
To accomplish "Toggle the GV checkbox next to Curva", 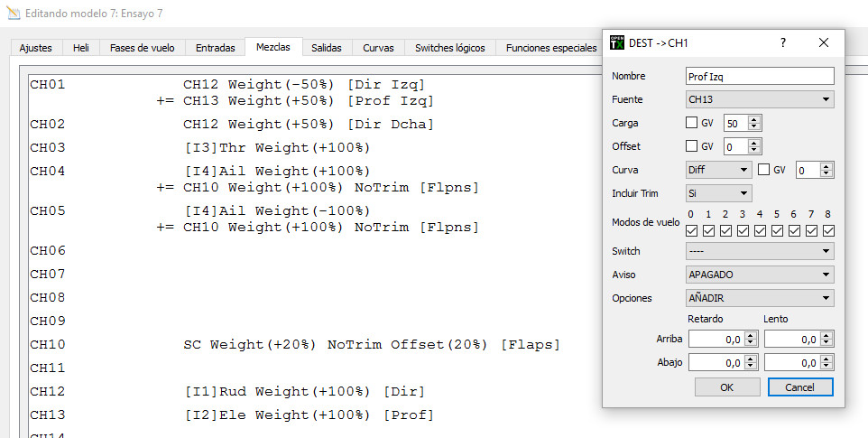I will 764,170.
